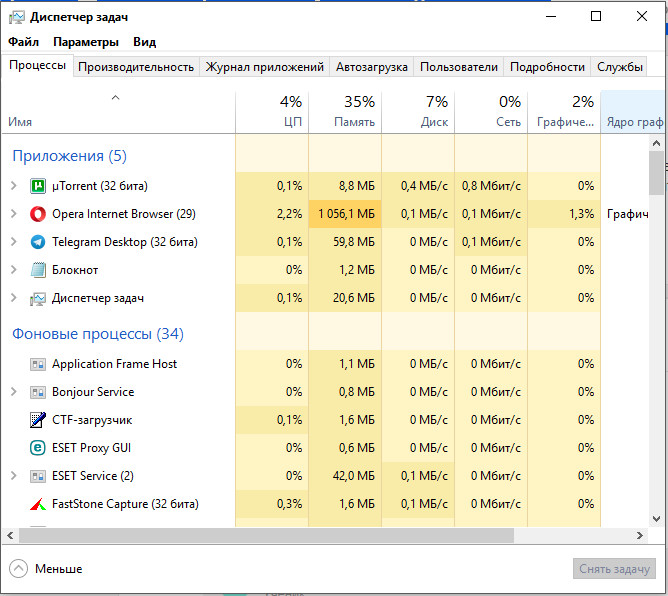Click the µTorrent app icon
This screenshot has width=668, height=596.
coord(38,186)
